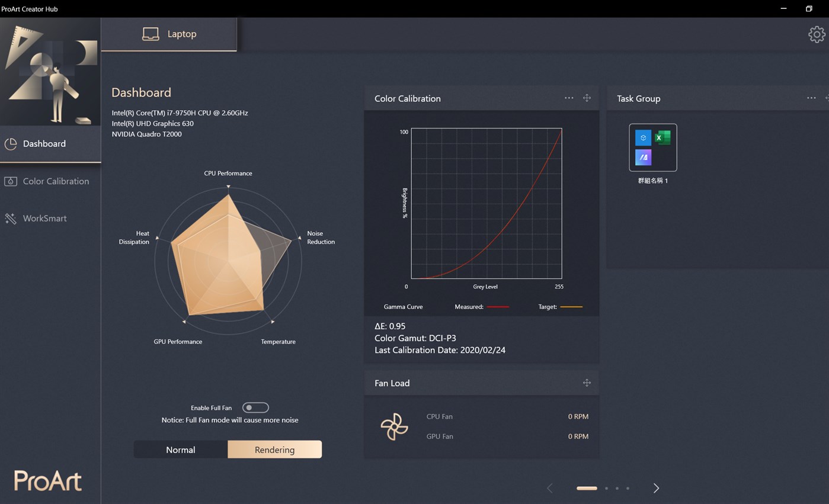Click the active first page indicator

pyautogui.click(x=587, y=488)
